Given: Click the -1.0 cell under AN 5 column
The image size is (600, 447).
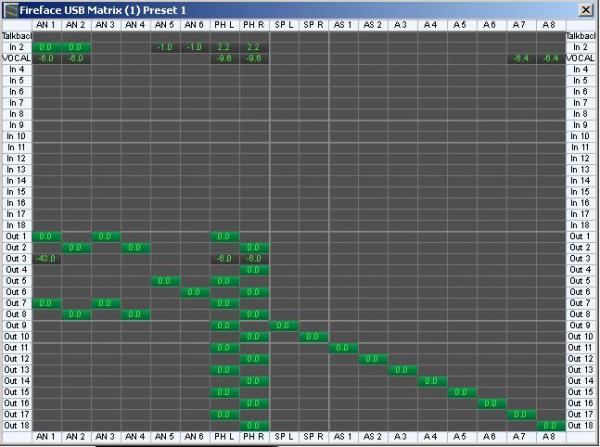Looking at the screenshot, I should click(165, 47).
